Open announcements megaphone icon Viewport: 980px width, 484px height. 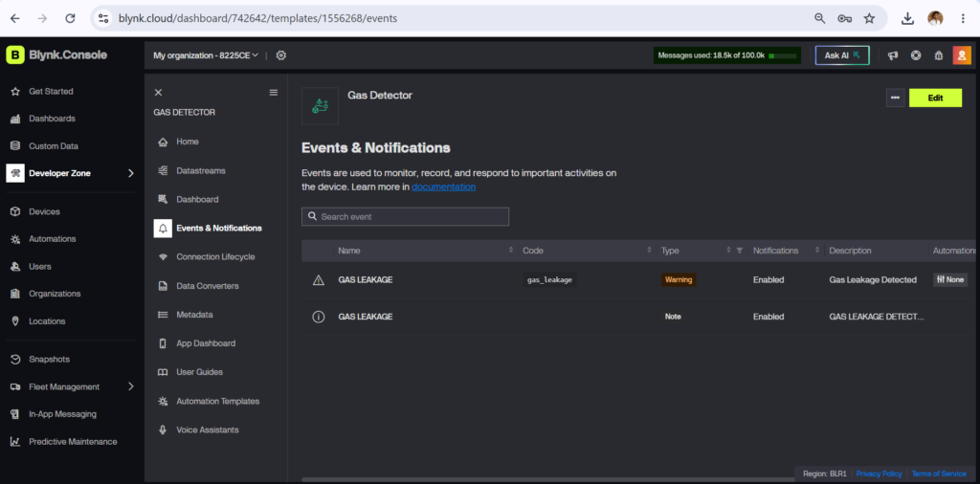click(x=893, y=55)
